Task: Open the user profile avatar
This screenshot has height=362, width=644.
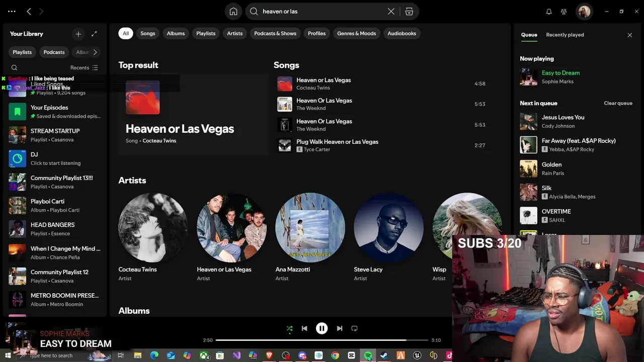Action: (x=584, y=11)
